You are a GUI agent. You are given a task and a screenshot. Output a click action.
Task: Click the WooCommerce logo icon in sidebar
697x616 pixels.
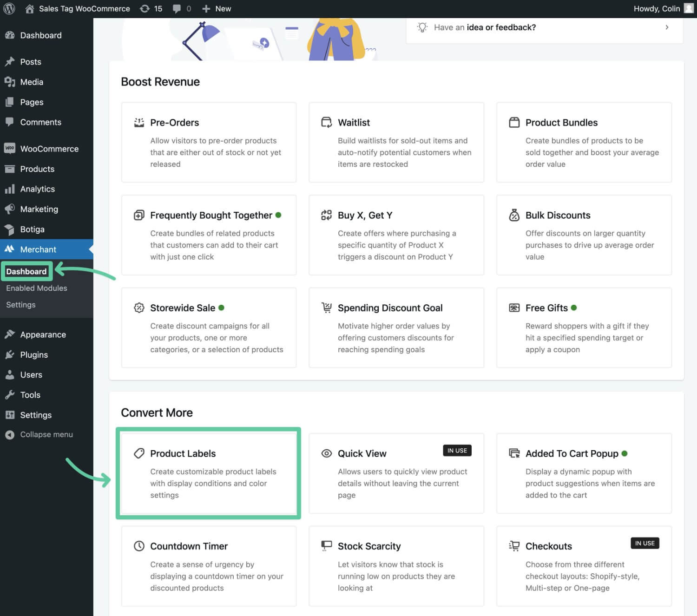pos(10,148)
